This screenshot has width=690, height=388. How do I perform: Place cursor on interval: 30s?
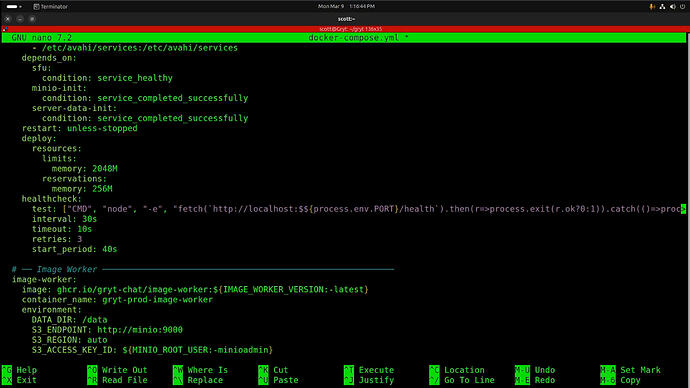(64, 219)
